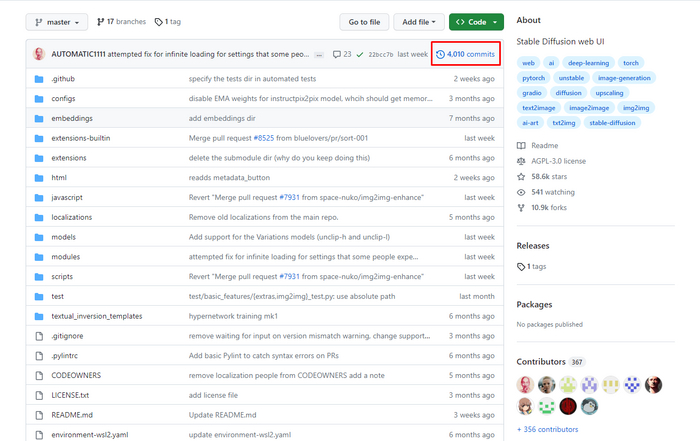
Task: Open the Releases heading link
Action: [533, 246]
